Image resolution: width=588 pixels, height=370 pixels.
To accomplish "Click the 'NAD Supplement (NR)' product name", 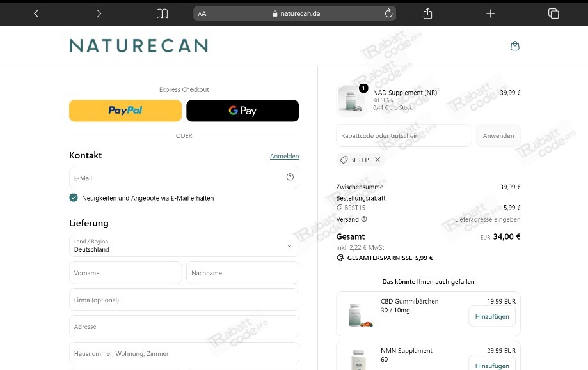I will [x=405, y=93].
